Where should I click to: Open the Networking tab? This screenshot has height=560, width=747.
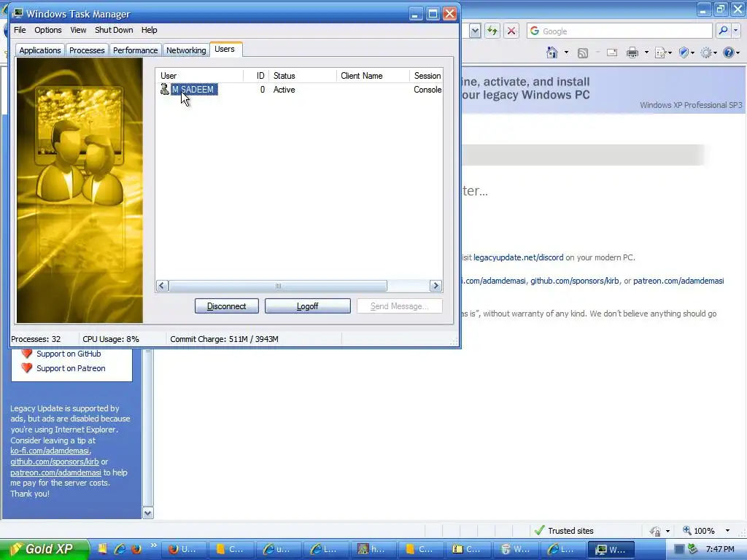(186, 50)
